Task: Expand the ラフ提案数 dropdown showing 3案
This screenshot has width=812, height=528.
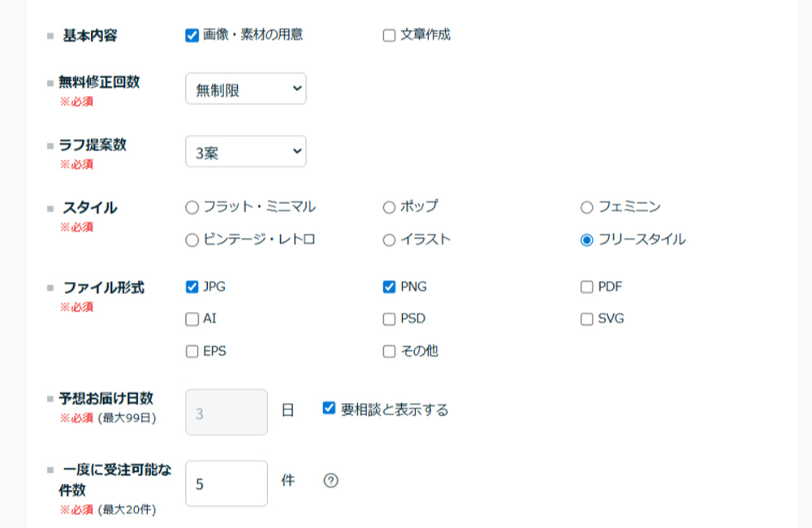Action: tap(246, 151)
